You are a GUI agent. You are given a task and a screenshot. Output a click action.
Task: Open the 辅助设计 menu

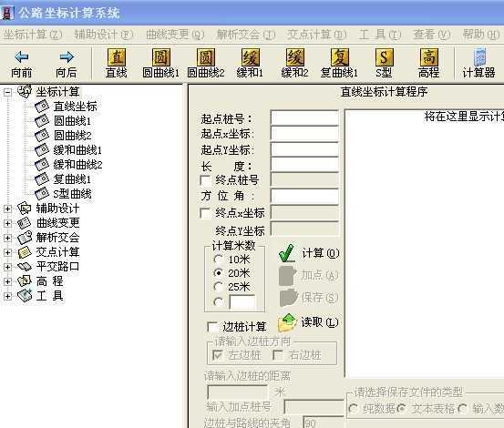(104, 35)
